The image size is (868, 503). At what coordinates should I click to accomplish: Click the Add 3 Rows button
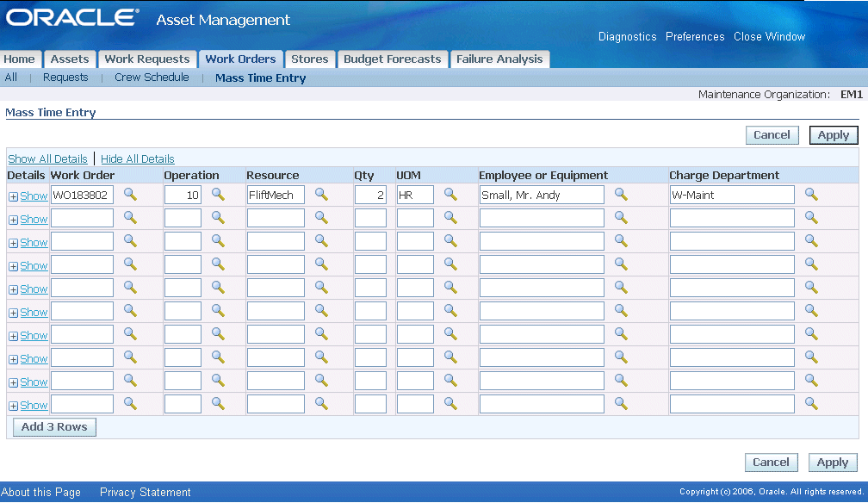click(54, 427)
